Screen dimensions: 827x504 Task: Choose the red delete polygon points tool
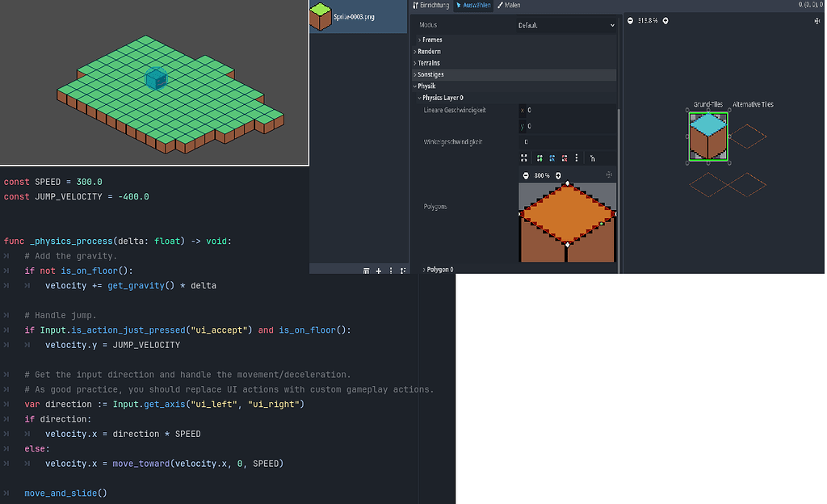click(564, 158)
